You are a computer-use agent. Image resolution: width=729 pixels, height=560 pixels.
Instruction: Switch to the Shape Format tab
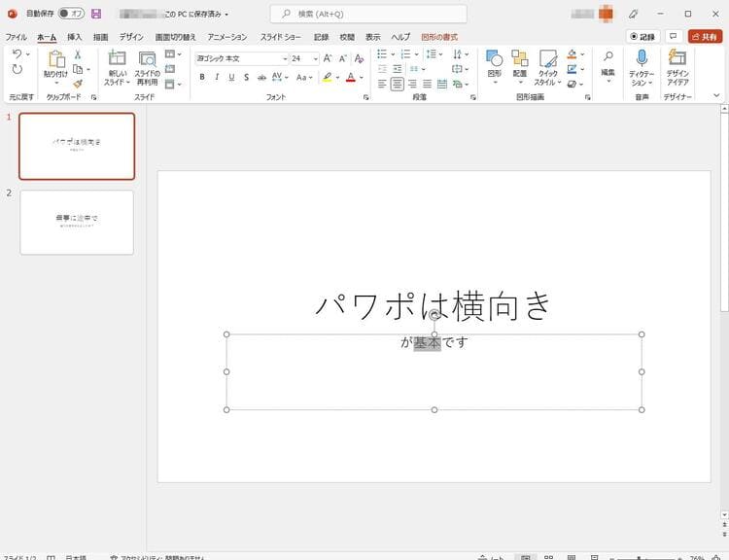click(439, 37)
